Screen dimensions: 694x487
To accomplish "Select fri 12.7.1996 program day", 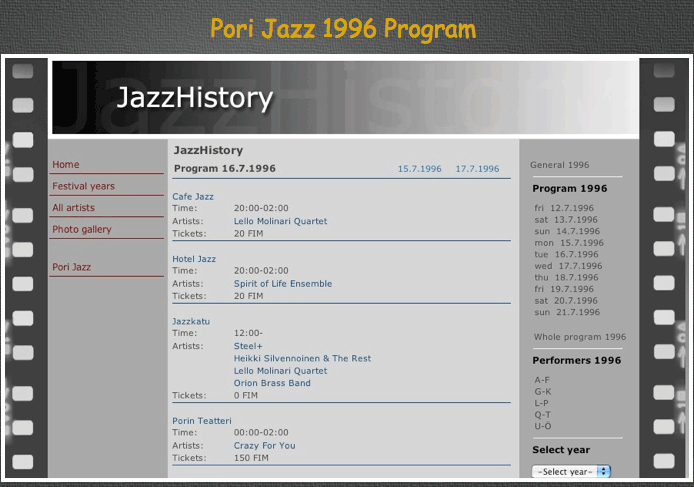I will pos(564,208).
